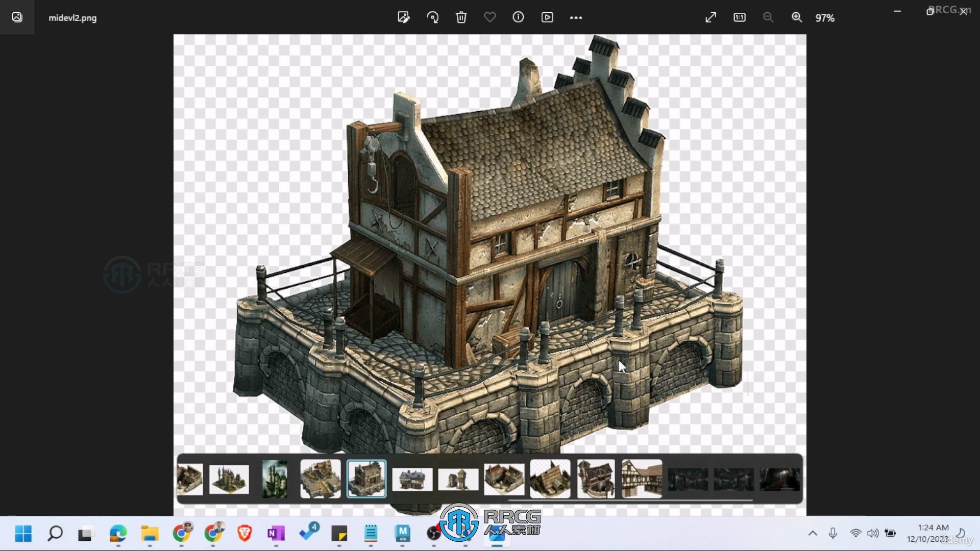Select the brown farmhouse thumbnail after the watchtower
Viewport: 980px width, 551px height.
504,479
